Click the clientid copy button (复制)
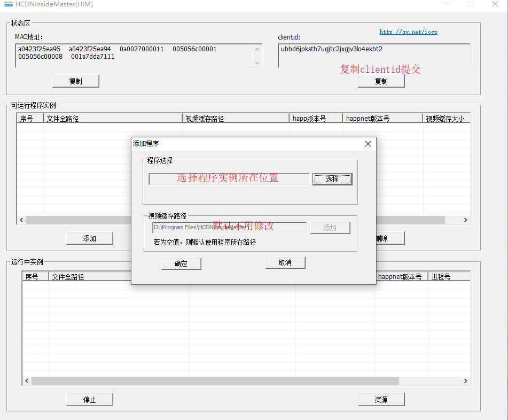Image resolution: width=508 pixels, height=420 pixels. tap(381, 81)
